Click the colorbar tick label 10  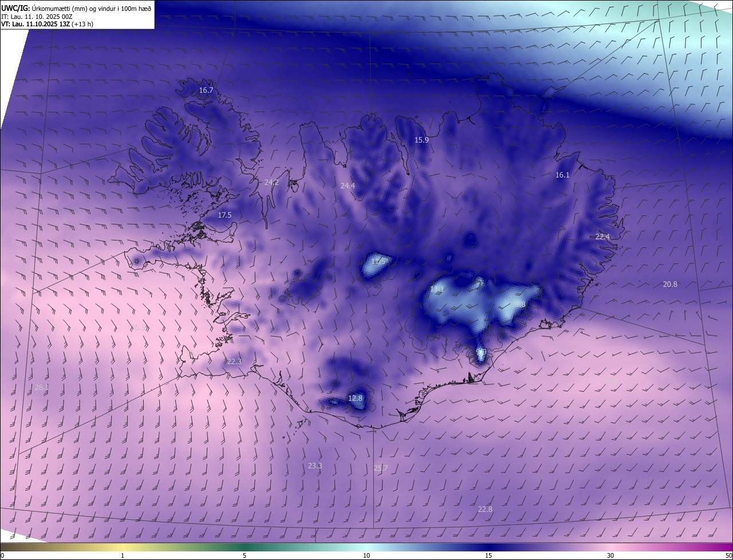(366, 556)
